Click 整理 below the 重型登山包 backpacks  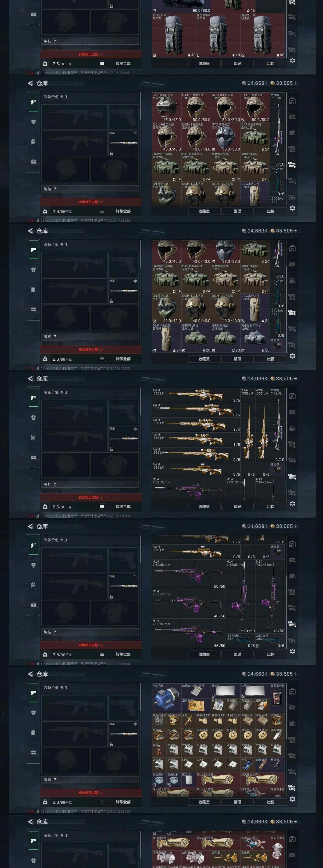[238, 63]
